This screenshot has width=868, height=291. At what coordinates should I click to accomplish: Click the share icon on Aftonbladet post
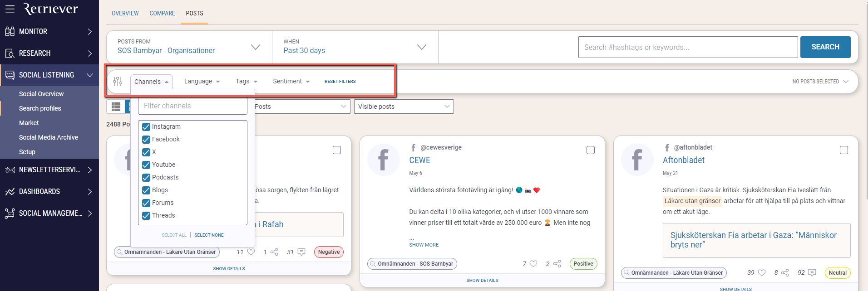pos(785,272)
